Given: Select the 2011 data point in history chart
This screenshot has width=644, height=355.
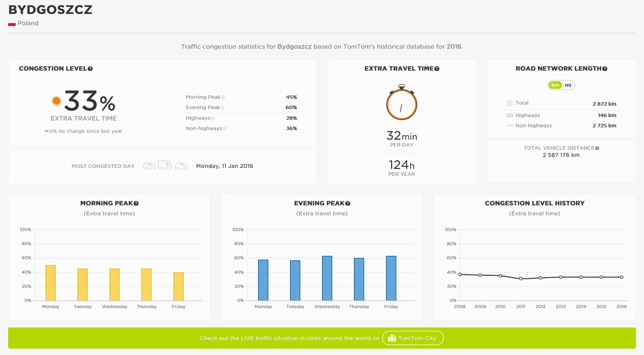Looking at the screenshot, I should pyautogui.click(x=520, y=279).
